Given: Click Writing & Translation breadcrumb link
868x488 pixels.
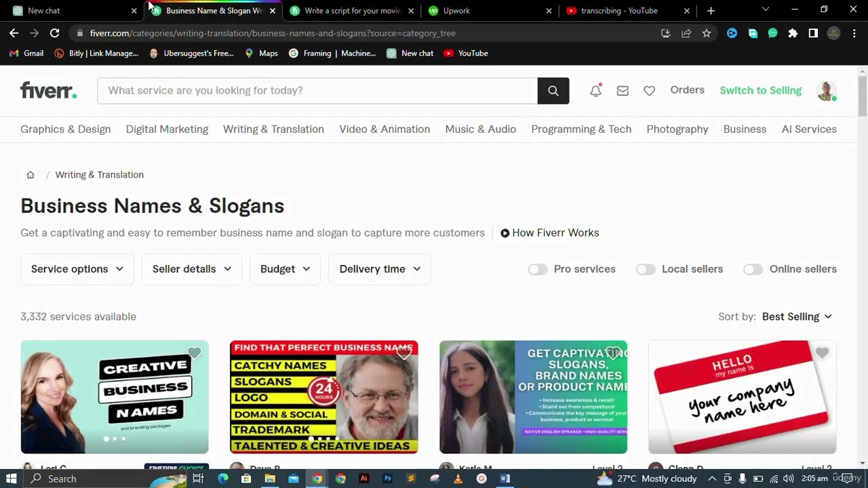Looking at the screenshot, I should coord(100,175).
